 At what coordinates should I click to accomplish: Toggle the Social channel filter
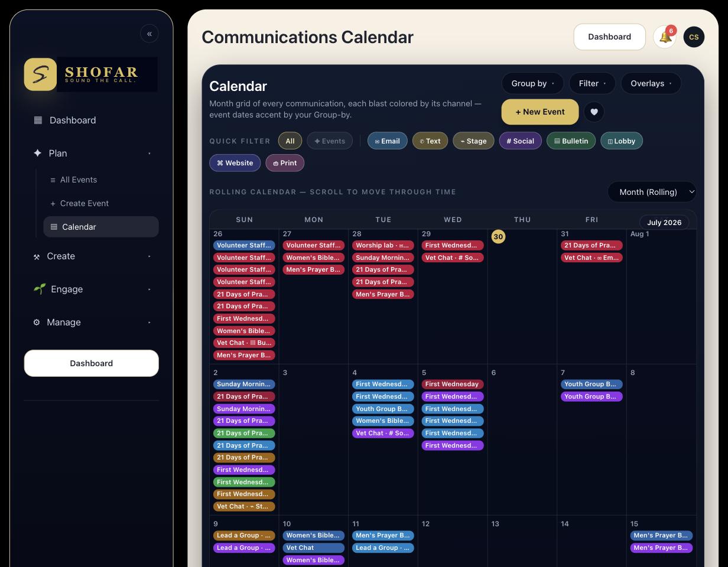coord(521,141)
